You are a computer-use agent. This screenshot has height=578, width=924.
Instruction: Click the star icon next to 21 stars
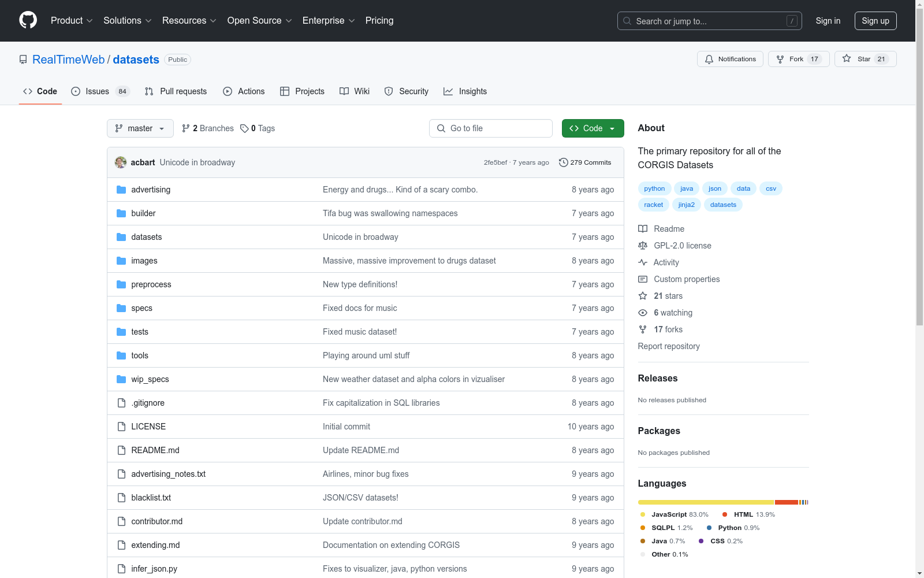tap(643, 296)
